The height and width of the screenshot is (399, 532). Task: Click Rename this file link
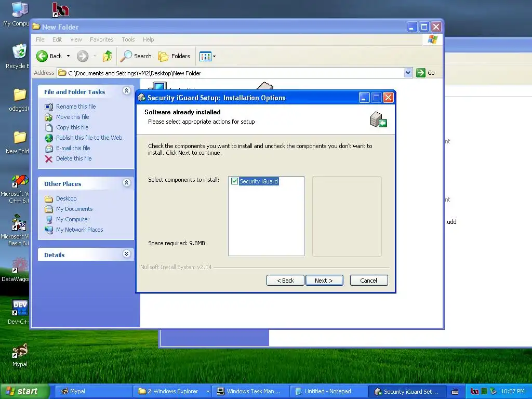pos(76,107)
